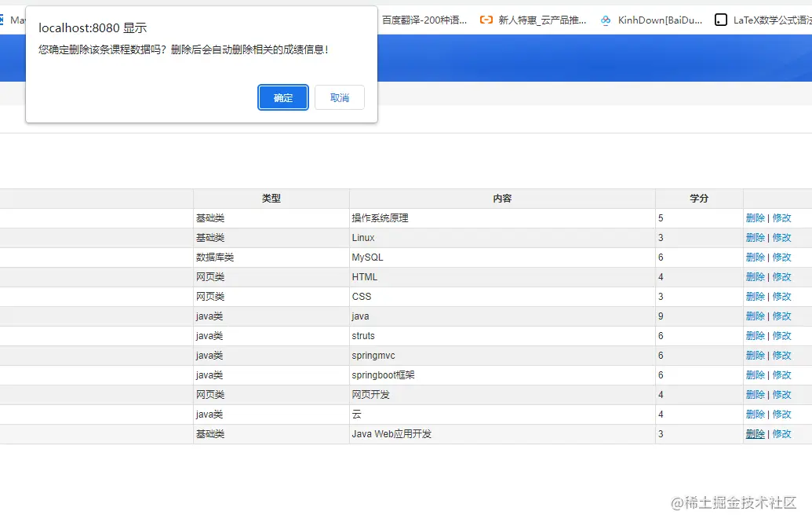Select the MySQL content cell
The image size is (812, 526).
[502, 258]
